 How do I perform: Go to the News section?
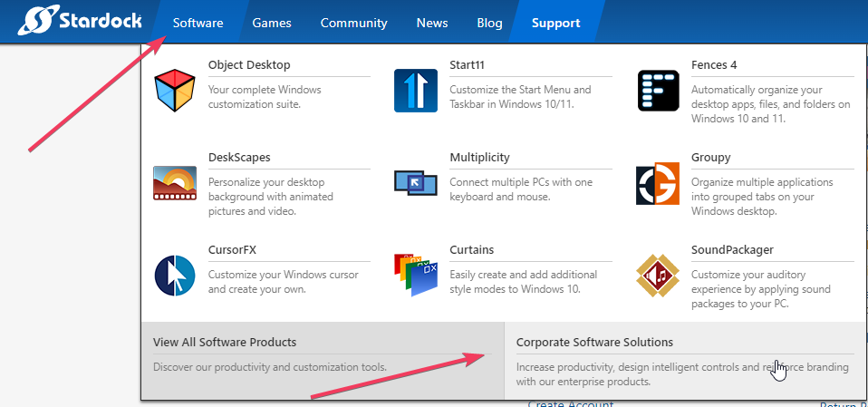[x=432, y=23]
